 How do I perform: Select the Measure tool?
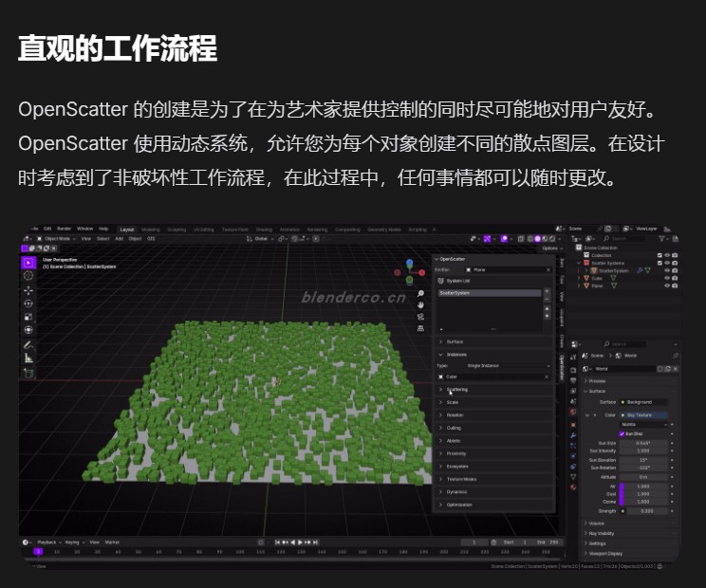(28, 358)
